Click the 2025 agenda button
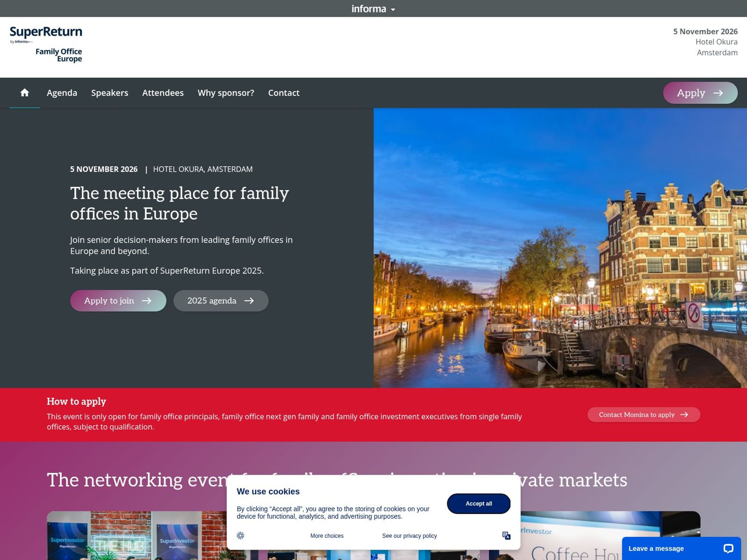Image resolution: width=747 pixels, height=560 pixels. (221, 301)
